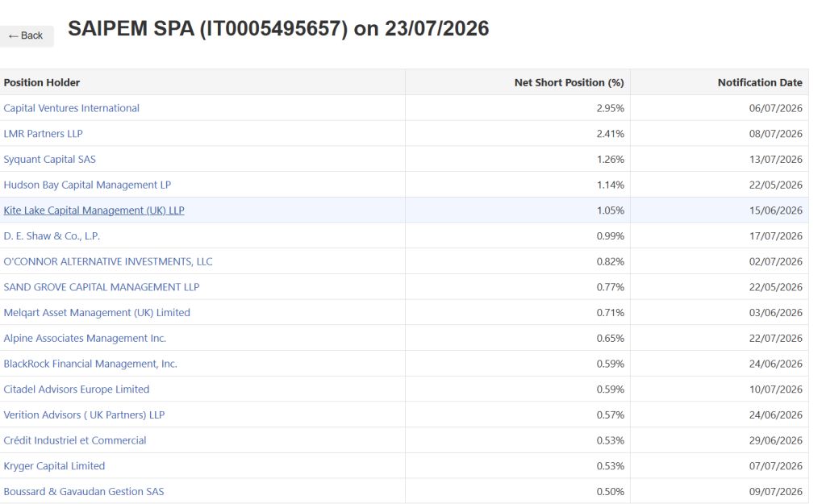Select the 2.95% net short position value
The width and height of the screenshot is (826, 504).
click(x=610, y=108)
